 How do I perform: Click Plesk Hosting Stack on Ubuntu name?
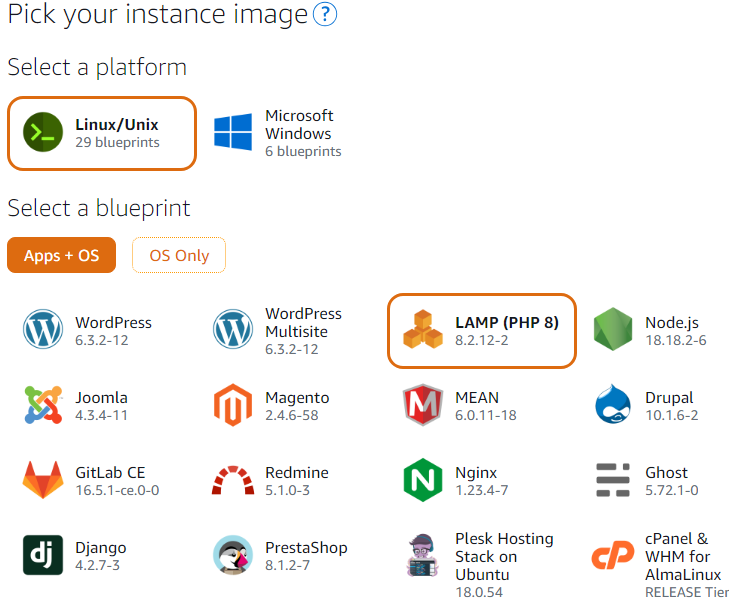pos(504,557)
